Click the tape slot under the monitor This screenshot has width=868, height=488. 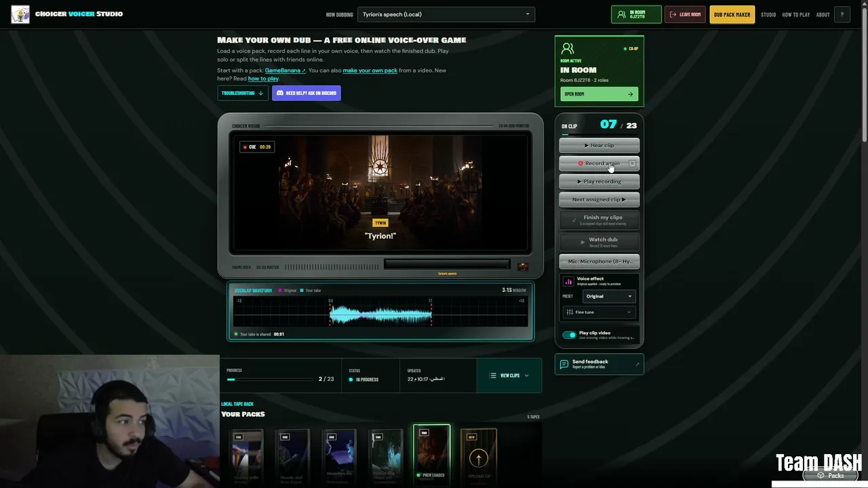pos(447,264)
